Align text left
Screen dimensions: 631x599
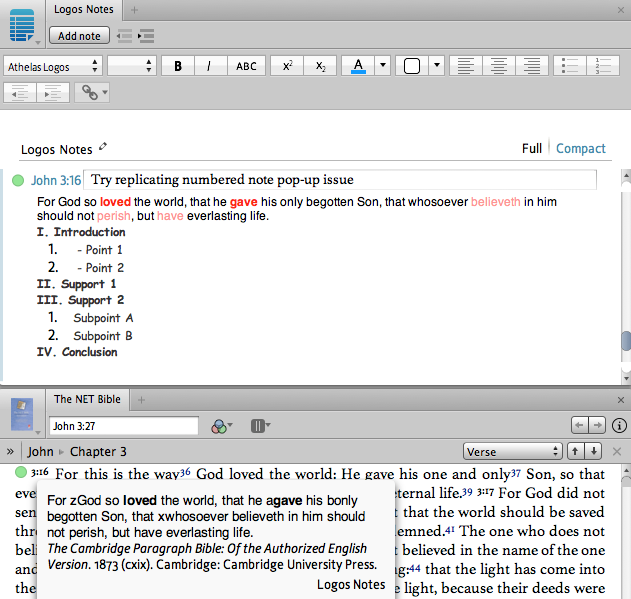pos(466,66)
